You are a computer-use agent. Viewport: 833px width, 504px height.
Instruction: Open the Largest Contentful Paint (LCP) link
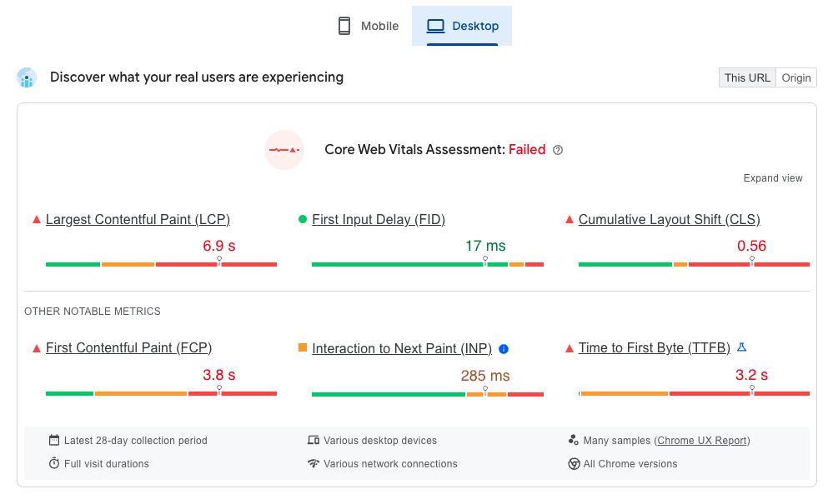tap(138, 220)
